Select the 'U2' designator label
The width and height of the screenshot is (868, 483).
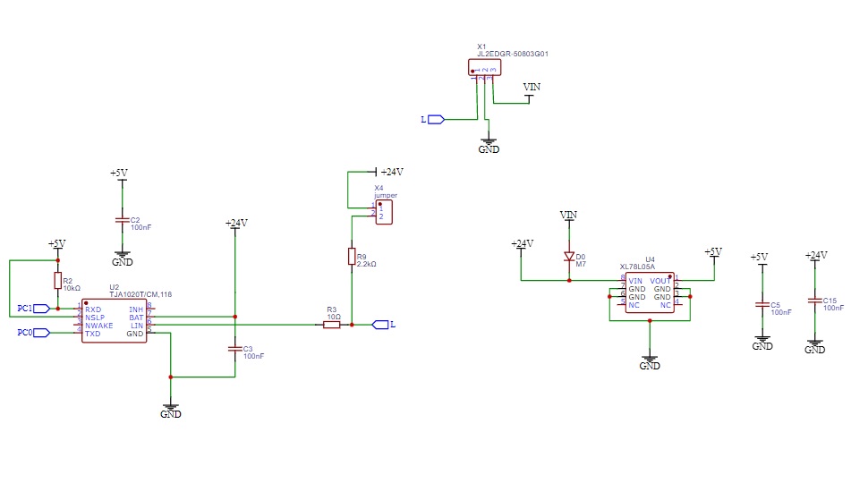point(114,287)
